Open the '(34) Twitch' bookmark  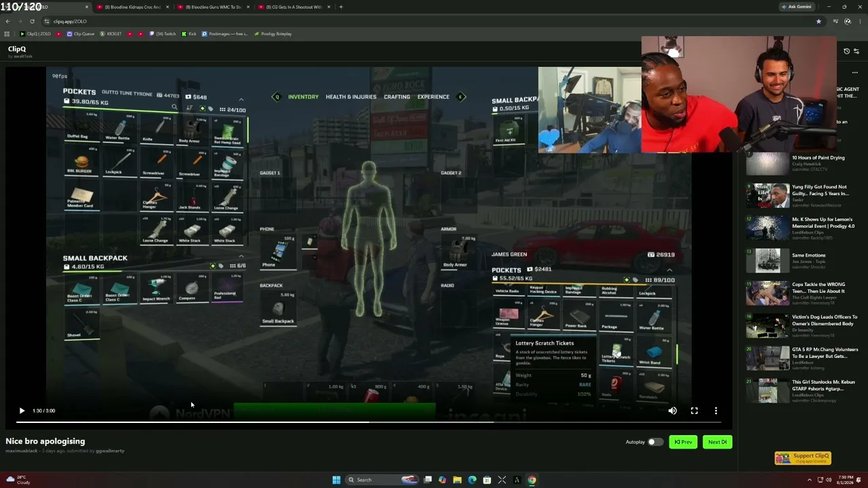(163, 34)
